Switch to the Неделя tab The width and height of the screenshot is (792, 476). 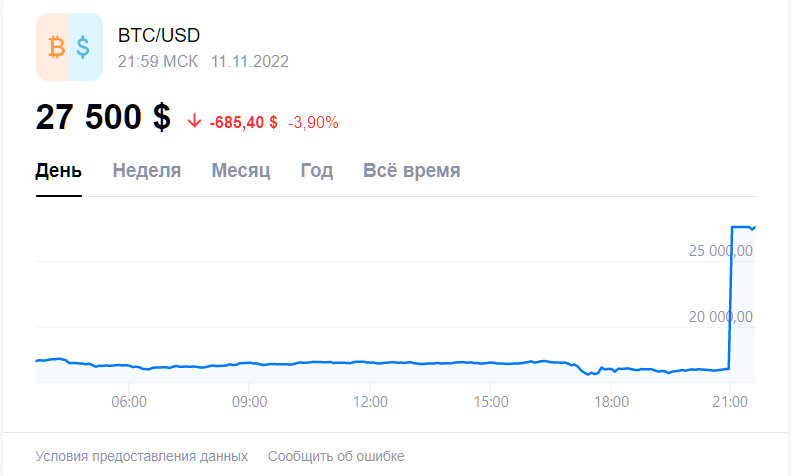pyautogui.click(x=146, y=171)
